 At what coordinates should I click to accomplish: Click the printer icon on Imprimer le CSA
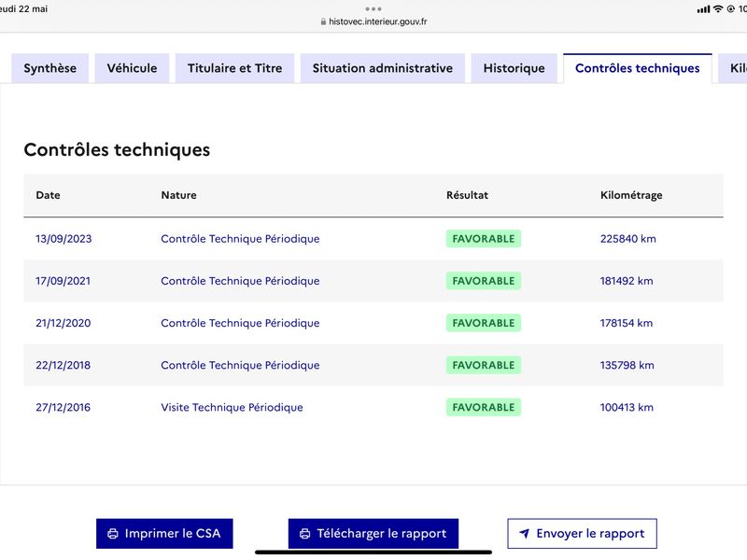click(x=113, y=534)
